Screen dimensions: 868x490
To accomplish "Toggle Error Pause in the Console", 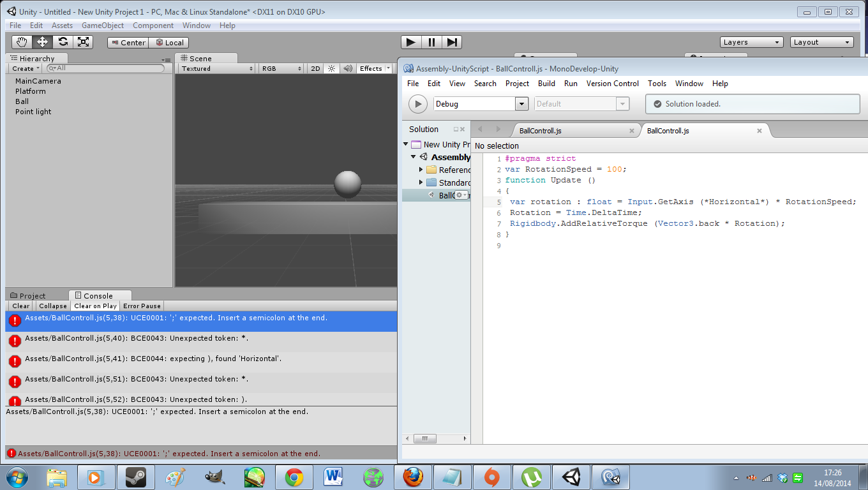I will (x=142, y=306).
